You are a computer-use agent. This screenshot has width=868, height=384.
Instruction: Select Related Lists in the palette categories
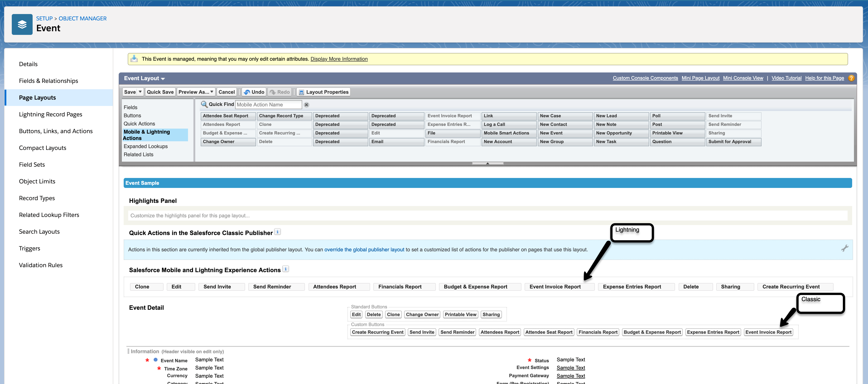138,154
